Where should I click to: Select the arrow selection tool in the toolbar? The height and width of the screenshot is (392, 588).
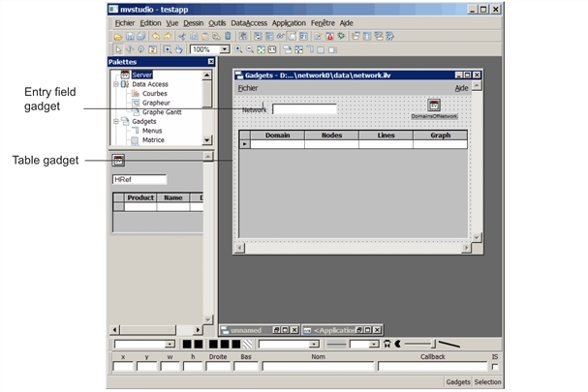tap(118, 48)
